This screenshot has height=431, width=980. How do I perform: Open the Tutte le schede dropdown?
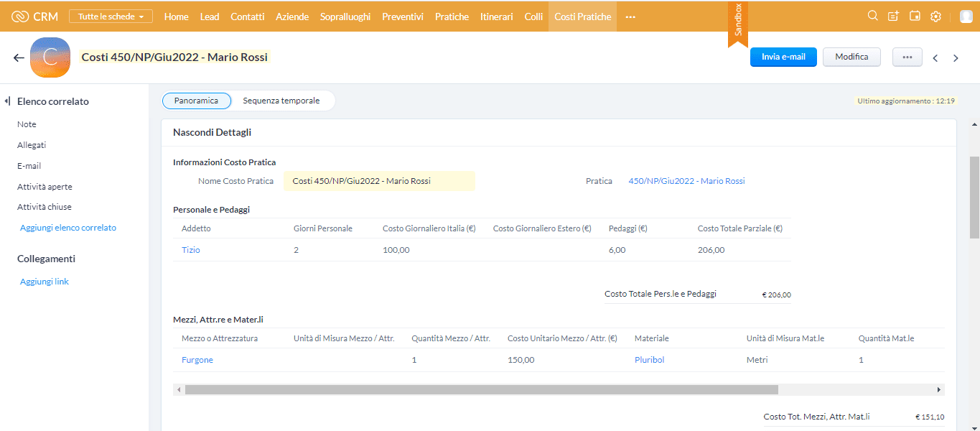(111, 16)
